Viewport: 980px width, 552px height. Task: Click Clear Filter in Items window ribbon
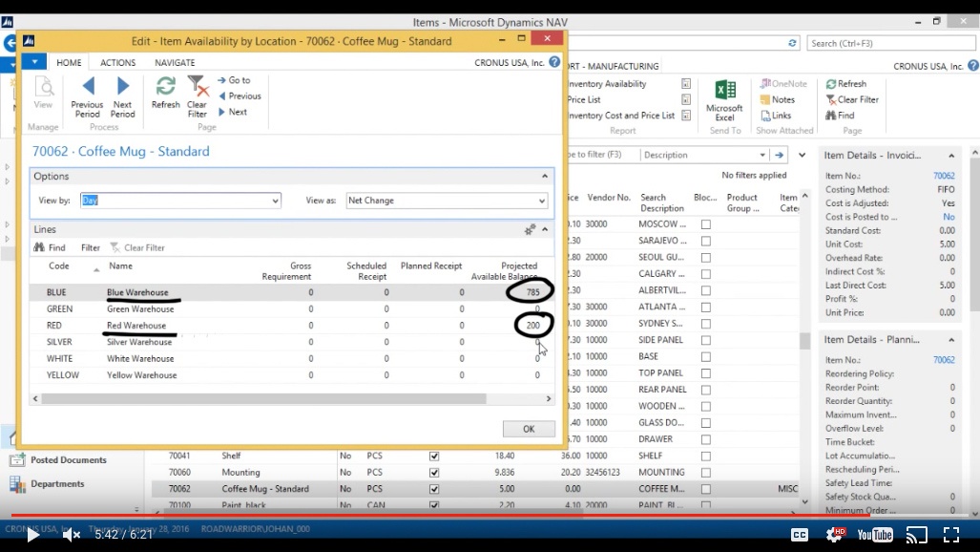coord(852,99)
